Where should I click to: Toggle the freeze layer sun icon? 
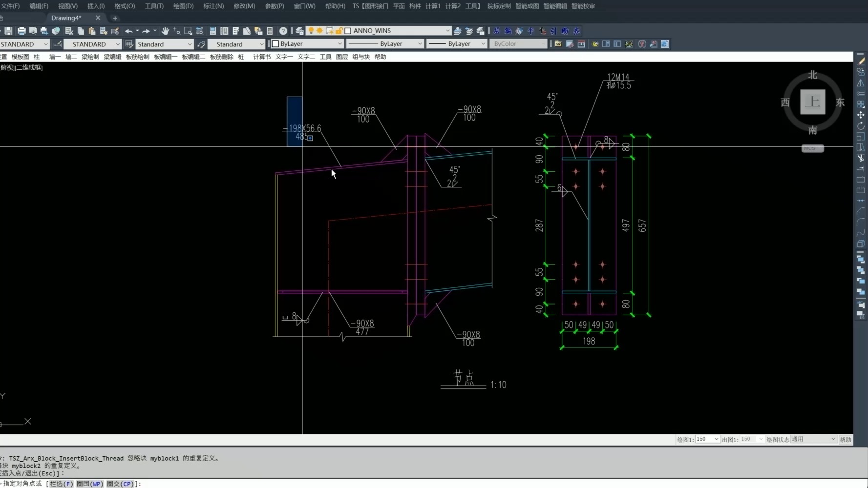(319, 30)
